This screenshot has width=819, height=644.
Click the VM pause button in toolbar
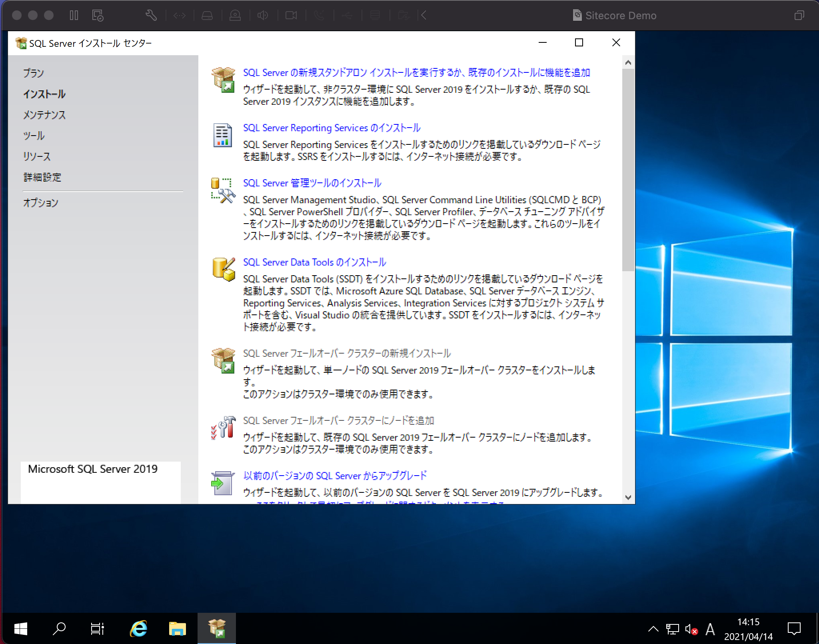(74, 16)
